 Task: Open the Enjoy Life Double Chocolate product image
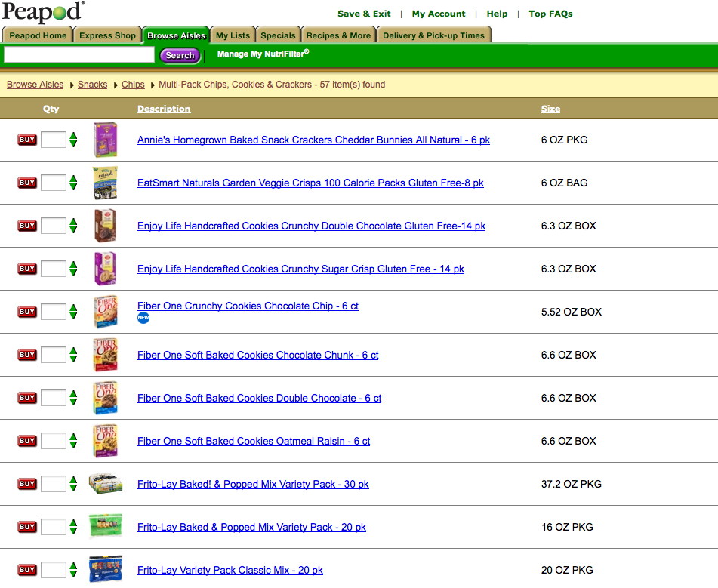105,226
